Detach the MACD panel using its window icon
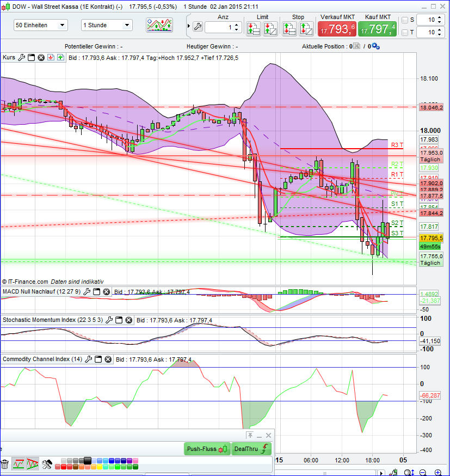The width and height of the screenshot is (450, 476). [x=97, y=292]
